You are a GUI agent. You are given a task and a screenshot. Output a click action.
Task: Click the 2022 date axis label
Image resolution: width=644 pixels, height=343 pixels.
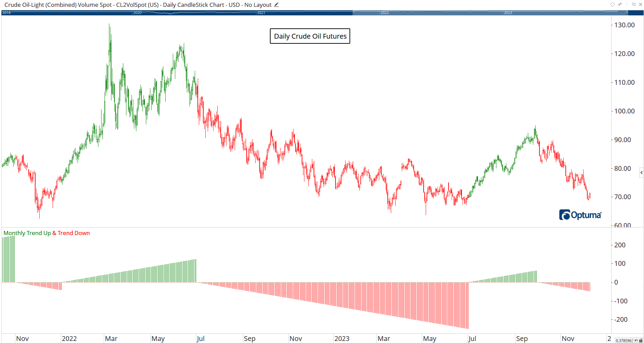point(69,339)
